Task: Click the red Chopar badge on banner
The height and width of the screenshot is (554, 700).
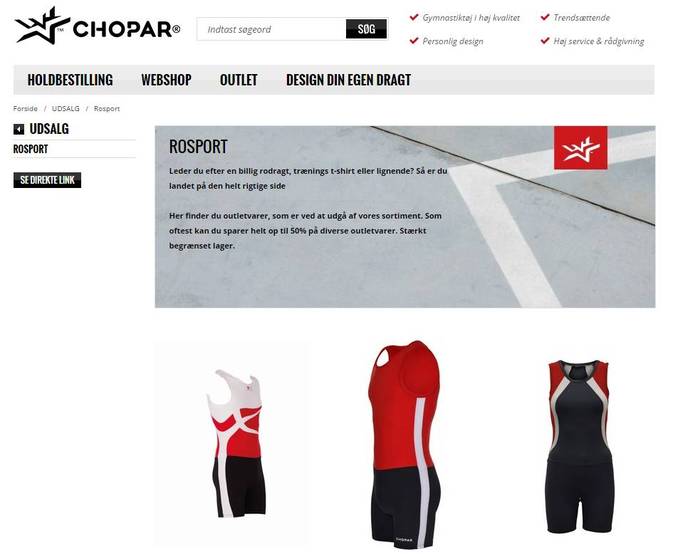Action: [580, 148]
